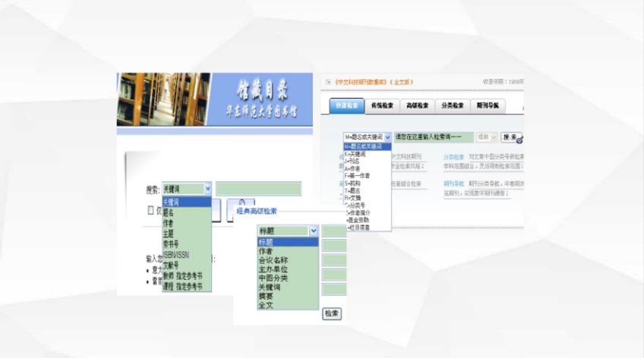This screenshot has height=358, width=644.
Task: Tick the checkbox below the 搜索 label
Action: [x=150, y=210]
